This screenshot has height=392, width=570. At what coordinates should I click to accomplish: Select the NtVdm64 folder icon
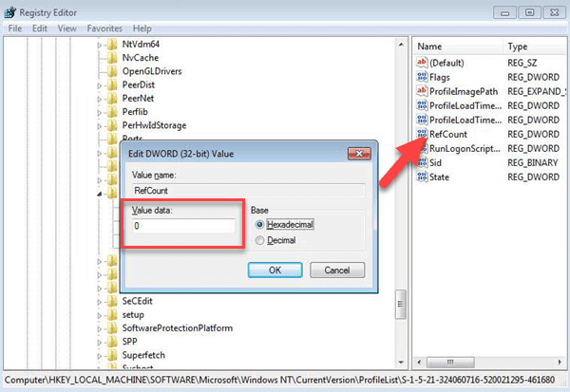pyautogui.click(x=112, y=45)
